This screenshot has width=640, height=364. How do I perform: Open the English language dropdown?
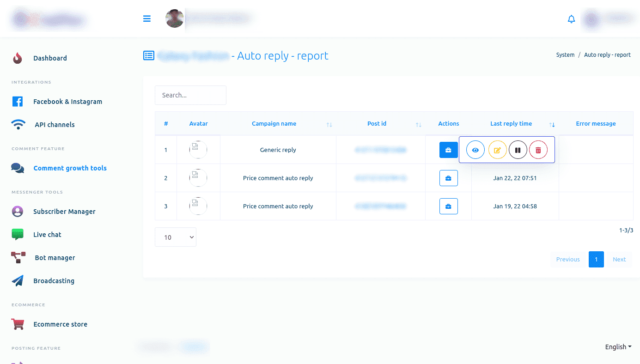[x=618, y=347]
